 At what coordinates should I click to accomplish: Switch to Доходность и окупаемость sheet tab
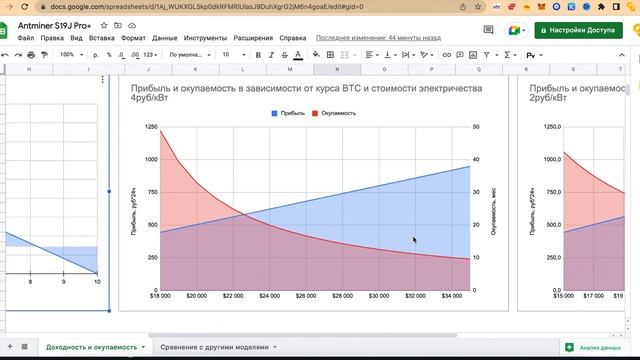(x=96, y=347)
